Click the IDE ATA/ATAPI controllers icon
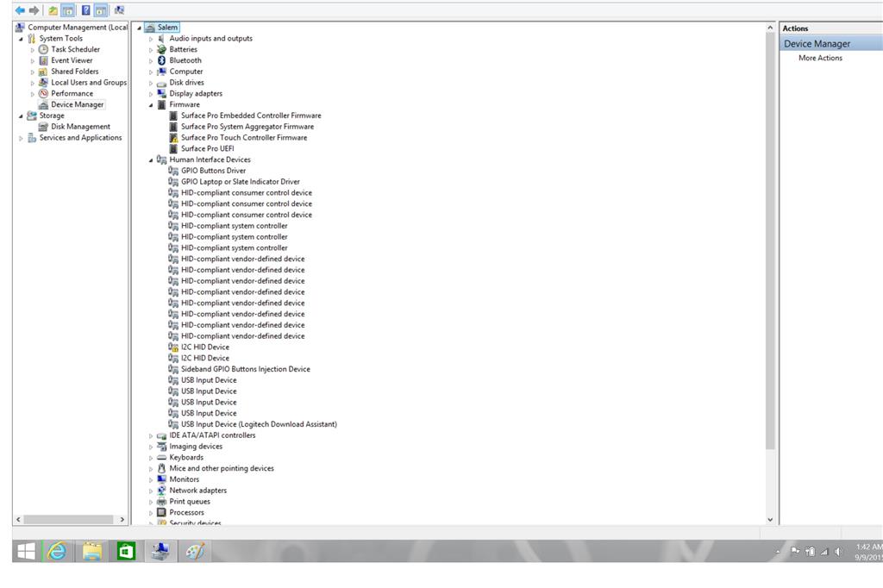 pyautogui.click(x=161, y=435)
